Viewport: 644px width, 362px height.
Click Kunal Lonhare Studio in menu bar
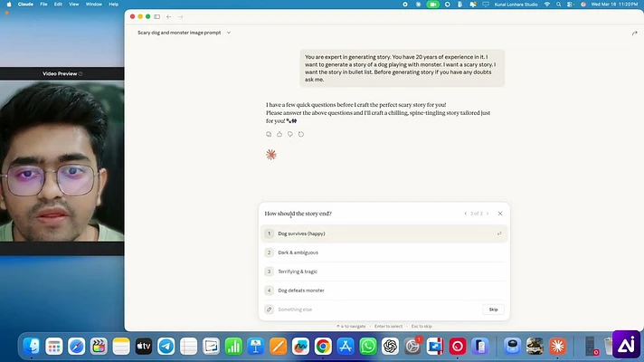(516, 5)
